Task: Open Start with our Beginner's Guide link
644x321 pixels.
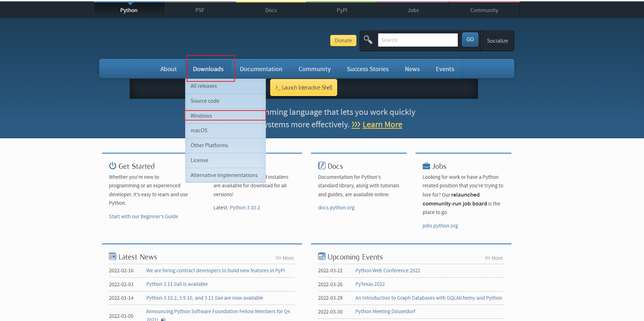Action: point(143,216)
